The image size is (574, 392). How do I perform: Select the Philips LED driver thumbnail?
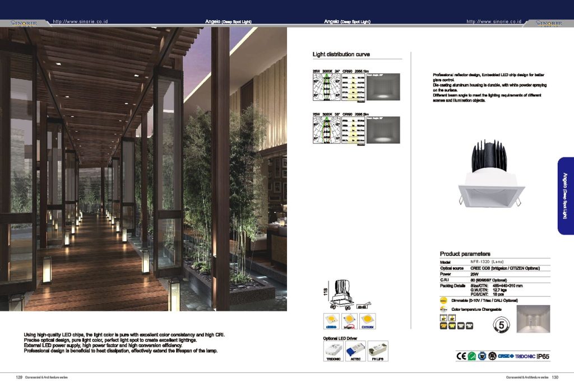pos(378,350)
